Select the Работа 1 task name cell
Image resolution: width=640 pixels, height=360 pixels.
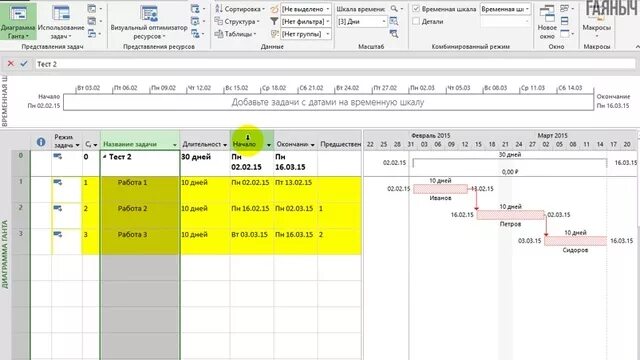tap(140, 189)
